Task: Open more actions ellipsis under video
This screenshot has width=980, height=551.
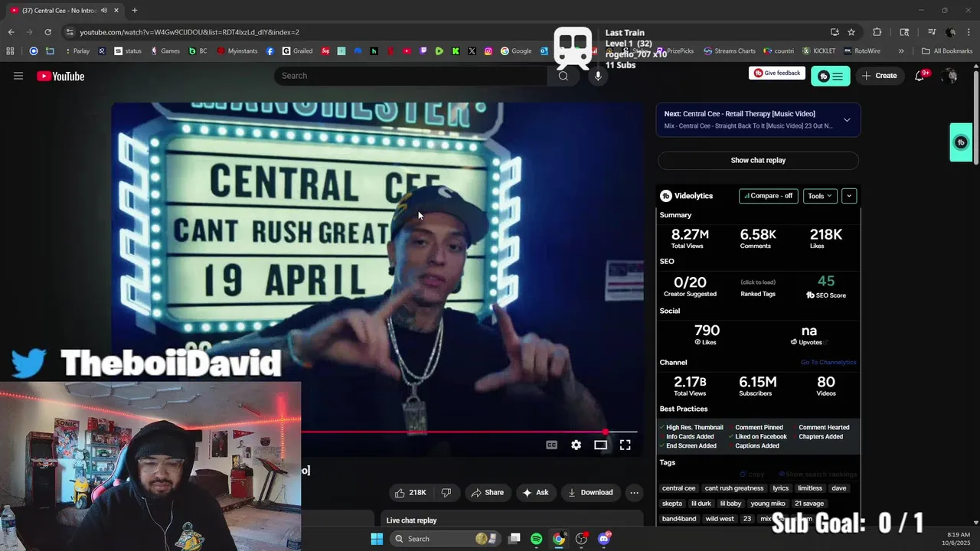Action: (634, 492)
